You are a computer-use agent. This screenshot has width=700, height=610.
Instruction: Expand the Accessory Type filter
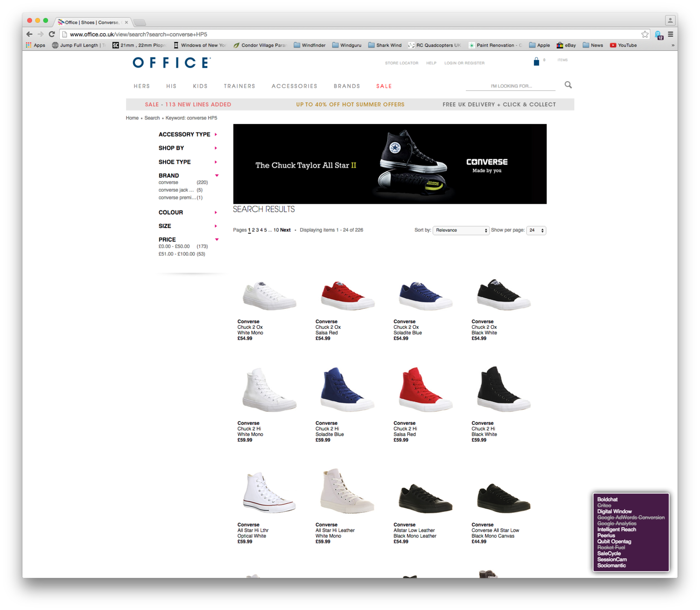pos(188,134)
